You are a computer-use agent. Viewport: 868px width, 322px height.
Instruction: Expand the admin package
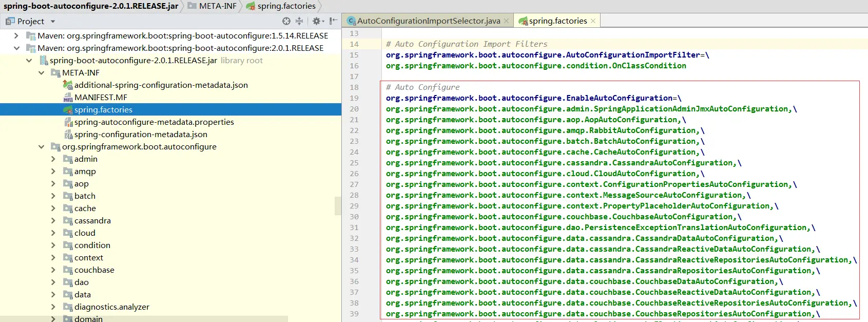pos(53,159)
